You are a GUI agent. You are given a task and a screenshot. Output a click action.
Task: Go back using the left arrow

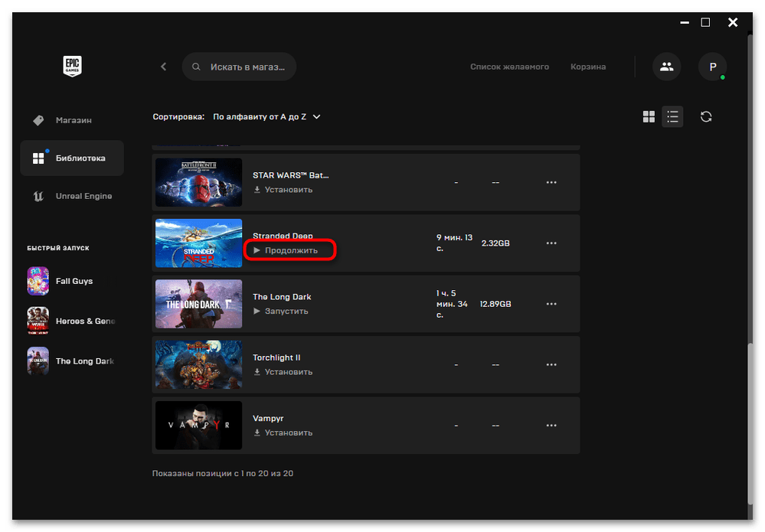163,67
